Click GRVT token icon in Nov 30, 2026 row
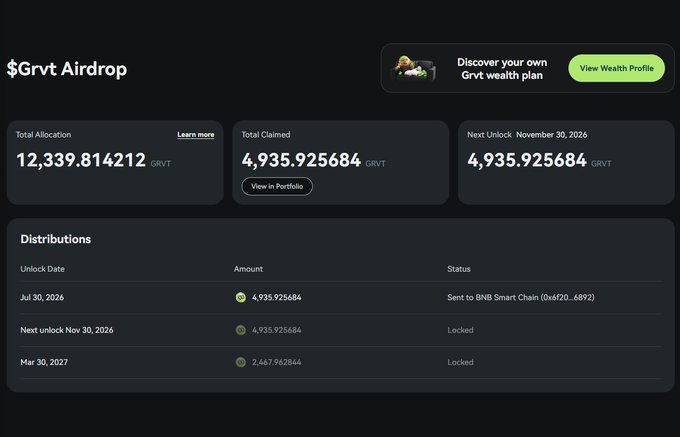The image size is (680, 437). point(241,330)
